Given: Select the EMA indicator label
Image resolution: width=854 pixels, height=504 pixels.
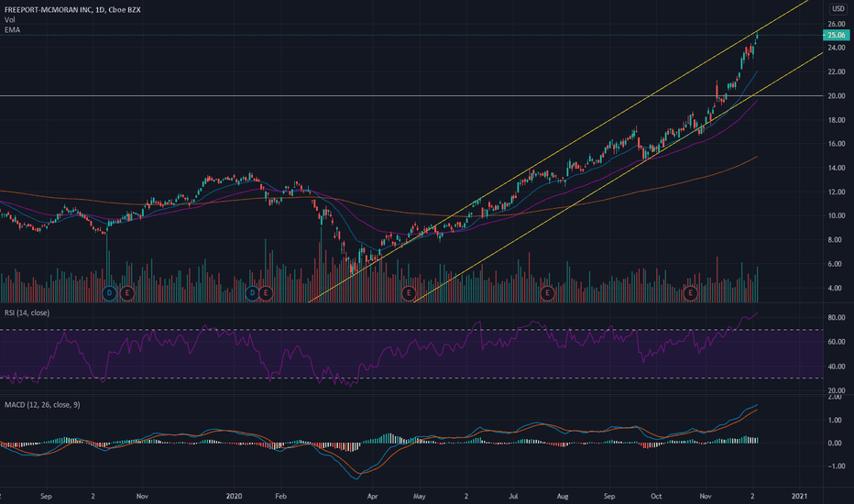Looking at the screenshot, I should click(12, 30).
